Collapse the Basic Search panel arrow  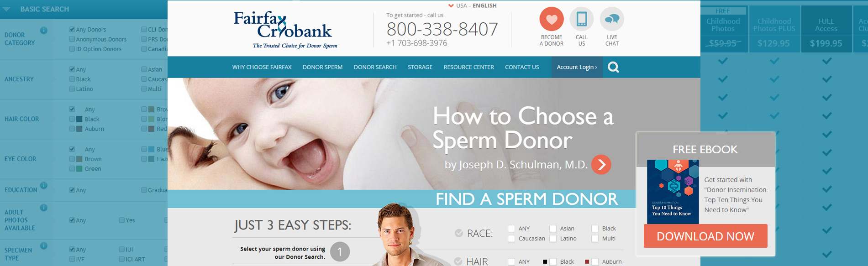click(6, 9)
